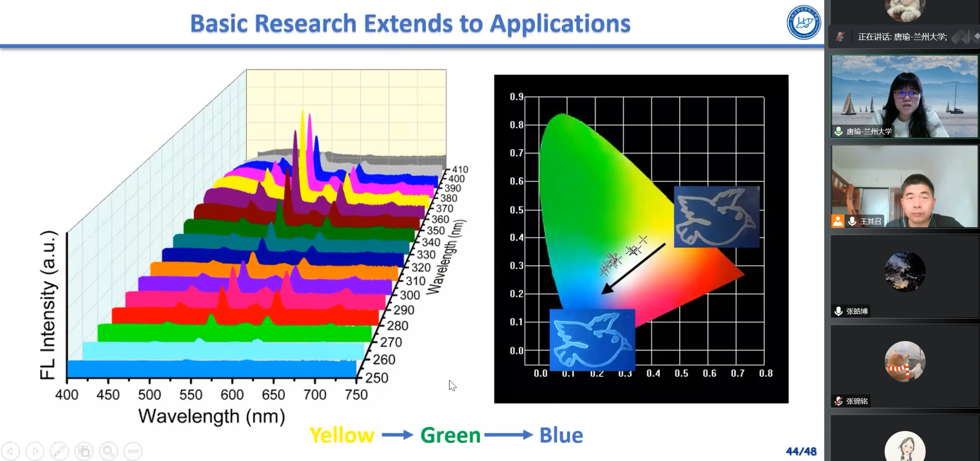Click the orange host icon beside 王其召

(838, 221)
